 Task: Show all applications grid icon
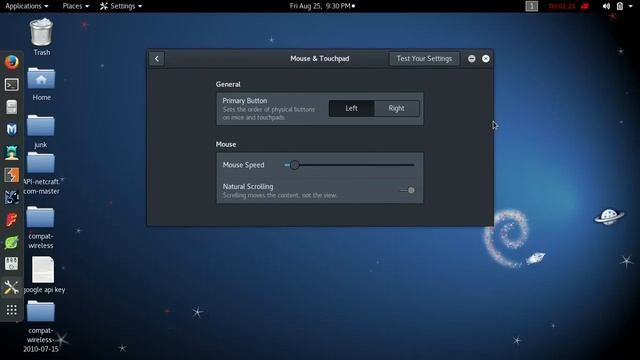point(12,310)
